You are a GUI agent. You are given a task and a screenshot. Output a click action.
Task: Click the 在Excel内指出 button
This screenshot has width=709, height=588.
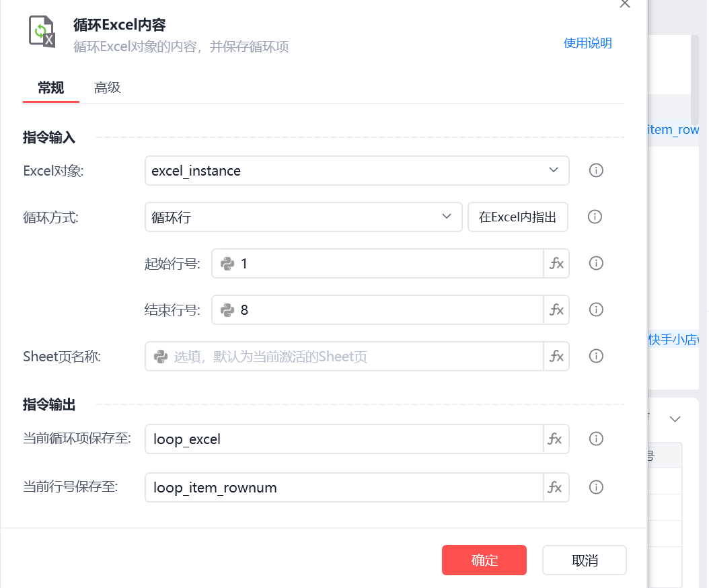coord(518,217)
